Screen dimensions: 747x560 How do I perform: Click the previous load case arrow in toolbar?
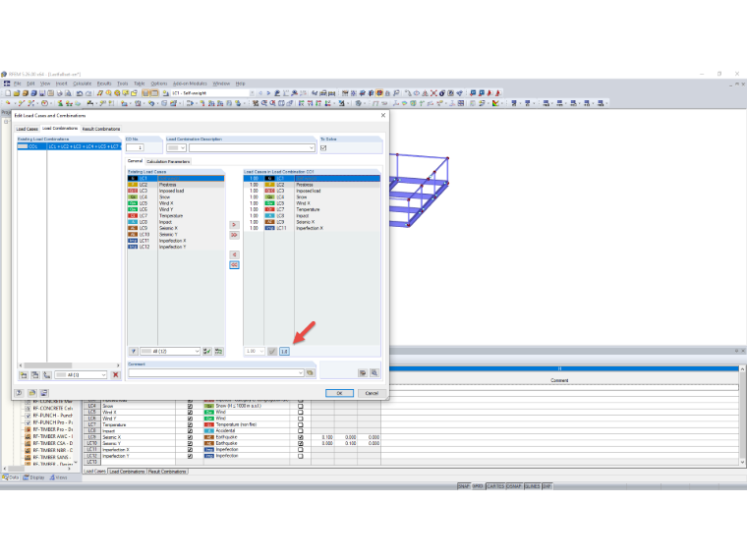coord(260,93)
